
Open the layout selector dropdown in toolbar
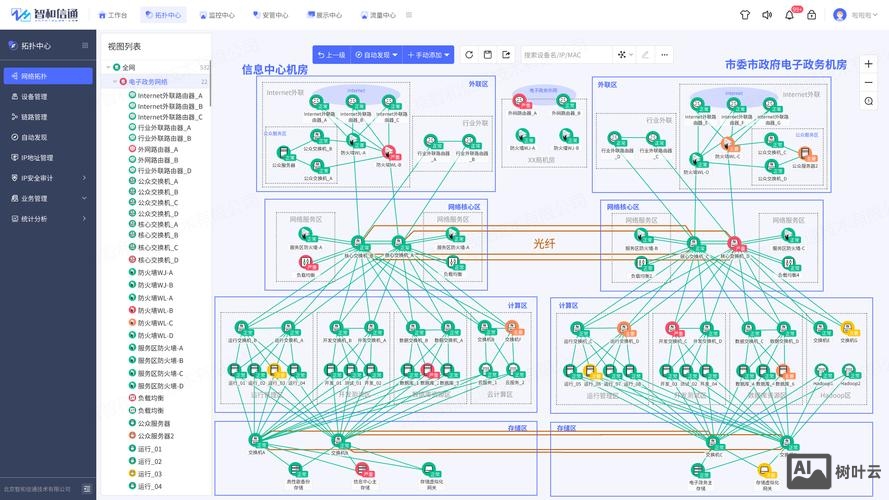coord(626,55)
